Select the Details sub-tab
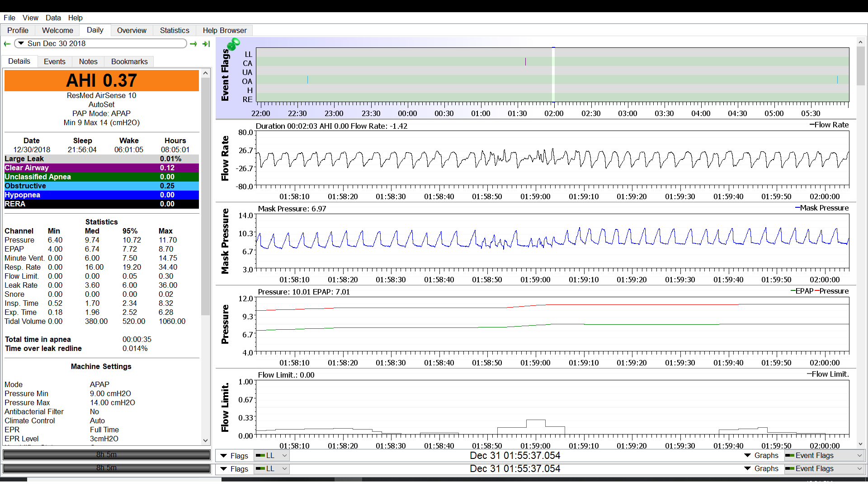Viewport: 868px width, 500px height. pyautogui.click(x=19, y=61)
